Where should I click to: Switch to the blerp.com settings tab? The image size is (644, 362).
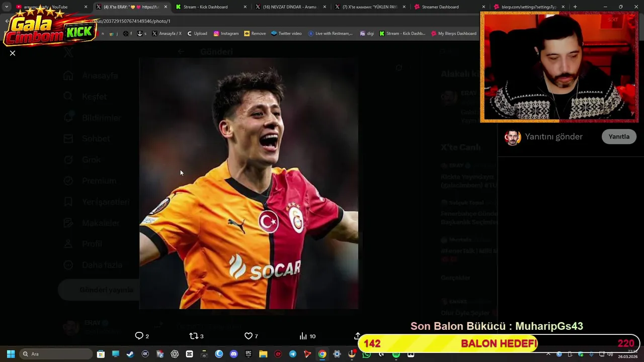tap(528, 7)
